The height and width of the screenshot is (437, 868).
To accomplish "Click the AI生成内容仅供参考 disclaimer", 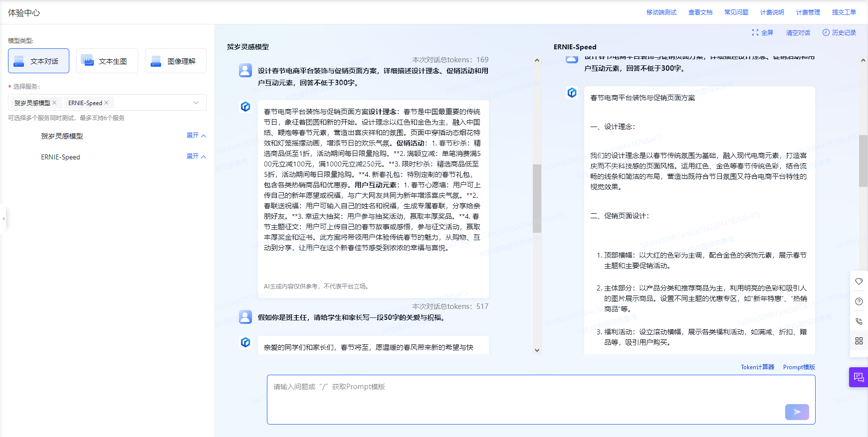I will [x=317, y=287].
